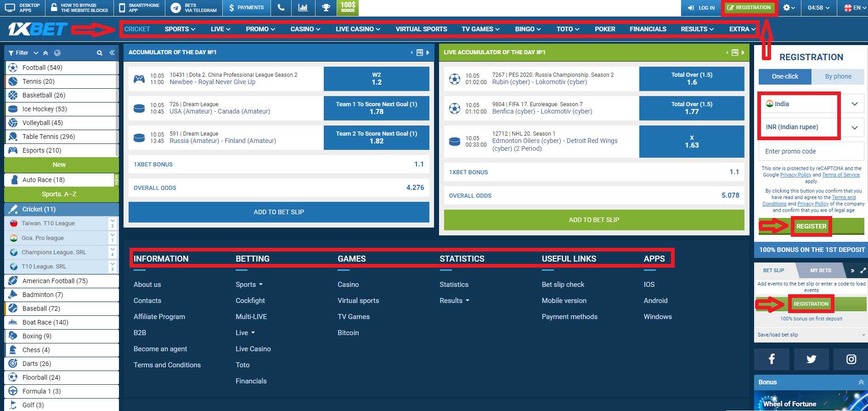Image resolution: width=868 pixels, height=411 pixels.
Task: Click the search magnifier in sports sidebar
Action: [100, 53]
